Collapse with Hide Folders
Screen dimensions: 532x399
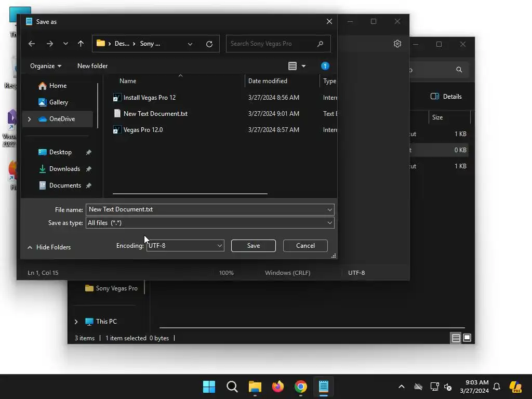[49, 247]
